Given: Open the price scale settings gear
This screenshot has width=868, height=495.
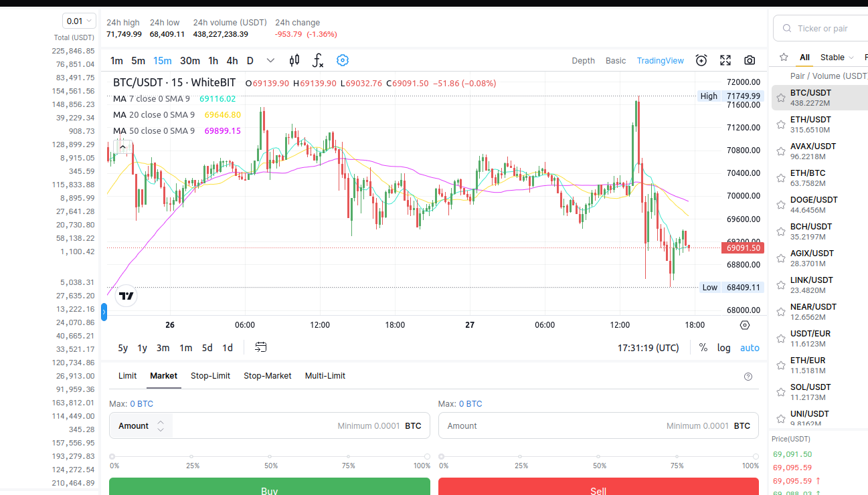Looking at the screenshot, I should [745, 325].
